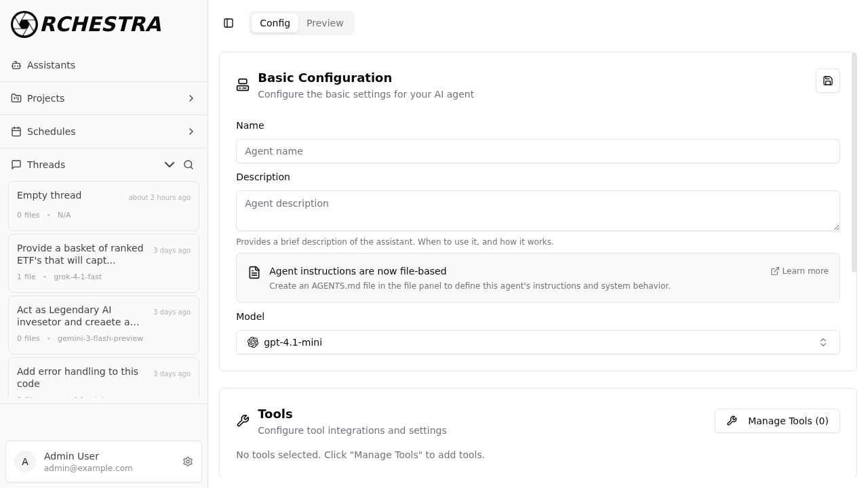Open the Schedules section

104,131
